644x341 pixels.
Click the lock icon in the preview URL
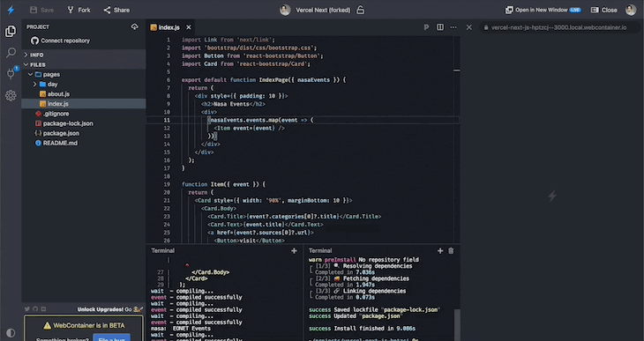(486, 27)
